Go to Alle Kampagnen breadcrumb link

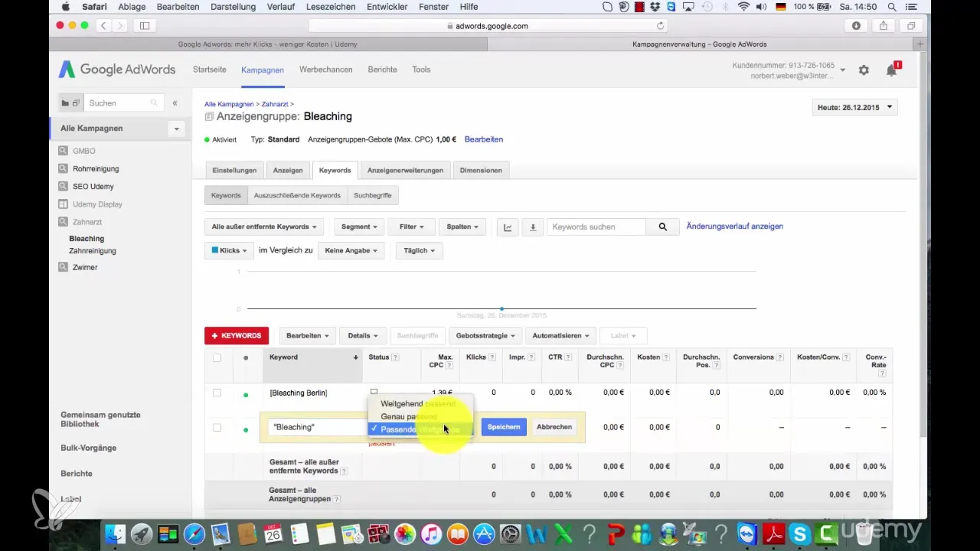229,103
